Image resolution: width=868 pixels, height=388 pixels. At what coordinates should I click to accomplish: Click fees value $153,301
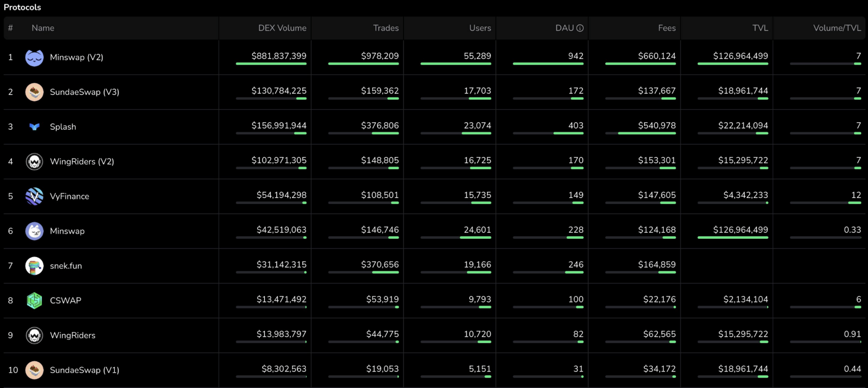coord(657,161)
